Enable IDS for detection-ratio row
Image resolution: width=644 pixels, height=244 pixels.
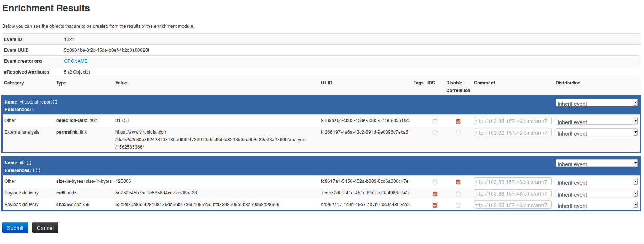coord(435,122)
